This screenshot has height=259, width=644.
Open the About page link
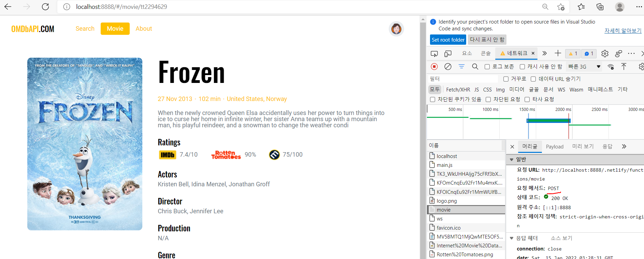[144, 29]
